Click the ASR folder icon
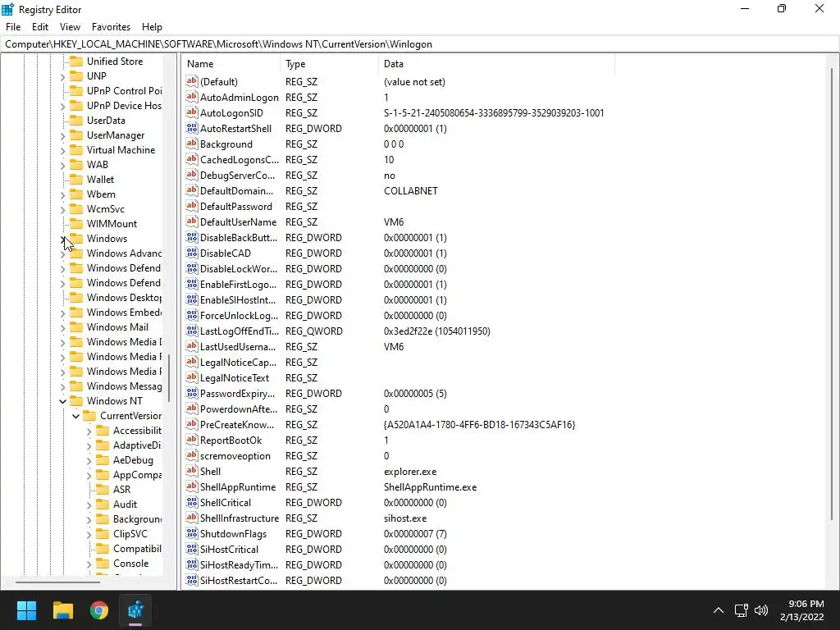 (103, 489)
